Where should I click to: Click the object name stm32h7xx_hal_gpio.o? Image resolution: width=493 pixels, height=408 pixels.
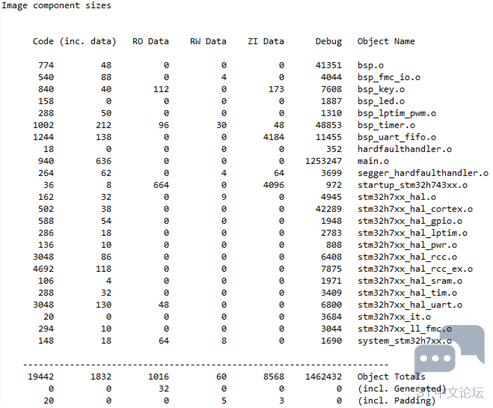pos(410,221)
